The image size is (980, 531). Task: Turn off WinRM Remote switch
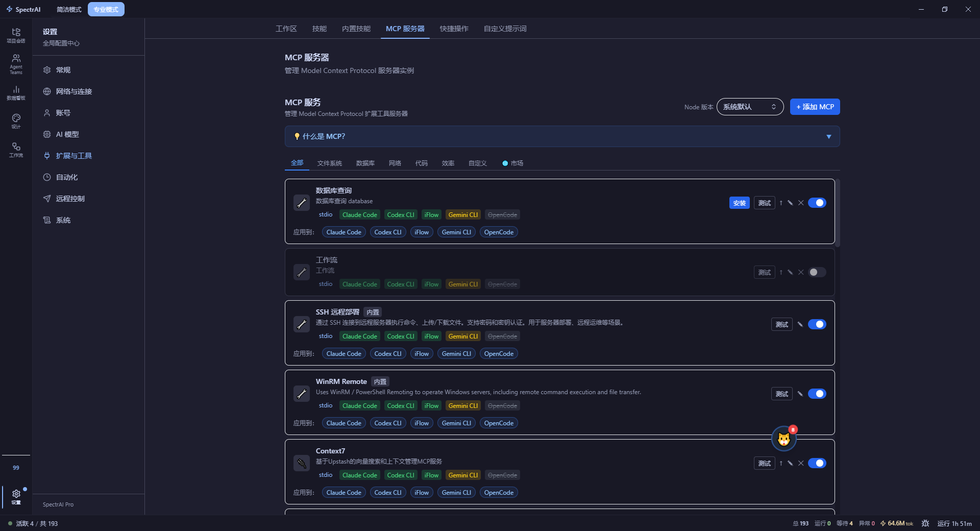(817, 394)
